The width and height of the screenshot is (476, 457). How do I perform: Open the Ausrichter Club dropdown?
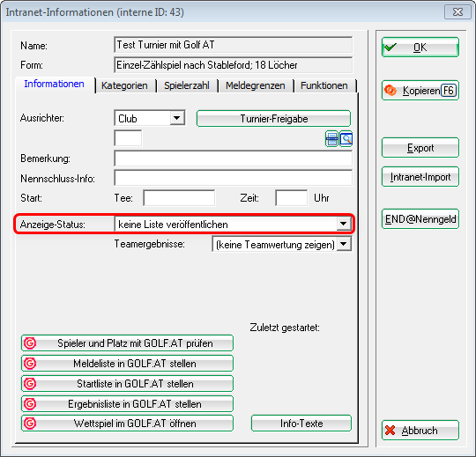click(177, 118)
